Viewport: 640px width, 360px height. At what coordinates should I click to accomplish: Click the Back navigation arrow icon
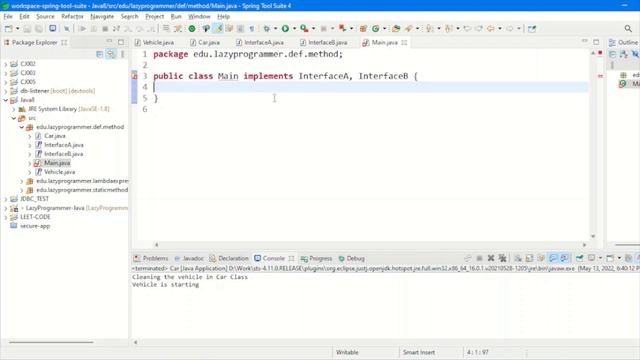(x=491, y=29)
